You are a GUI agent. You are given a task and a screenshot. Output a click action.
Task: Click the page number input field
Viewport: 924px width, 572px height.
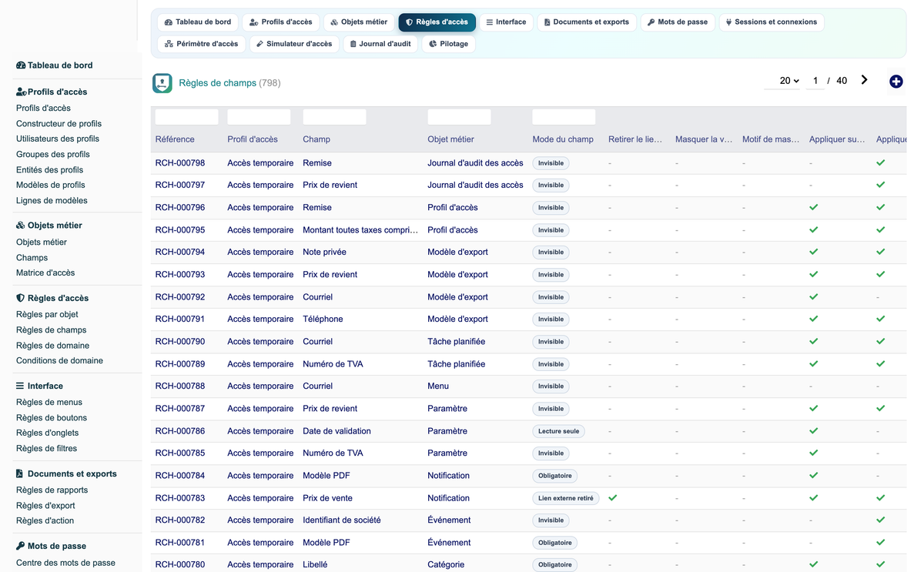pyautogui.click(x=815, y=81)
